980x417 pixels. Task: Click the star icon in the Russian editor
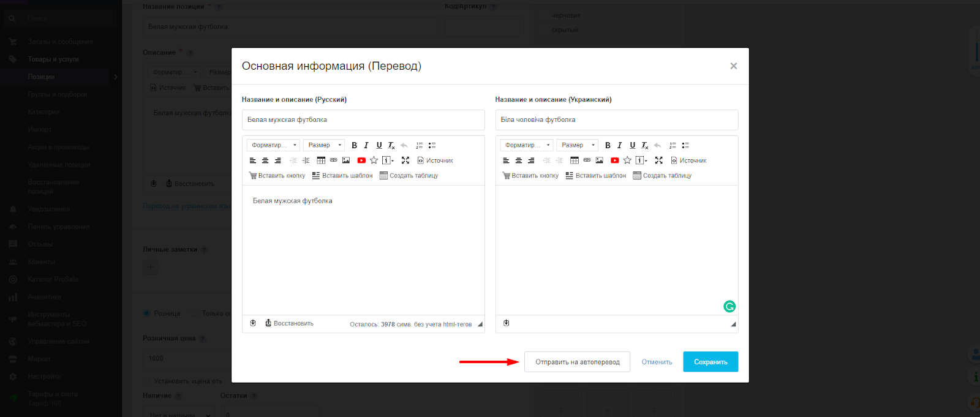pyautogui.click(x=374, y=160)
